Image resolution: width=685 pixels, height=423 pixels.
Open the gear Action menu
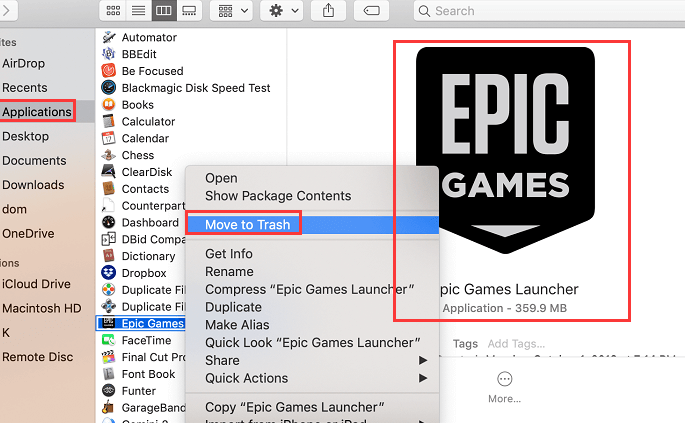[283, 10]
